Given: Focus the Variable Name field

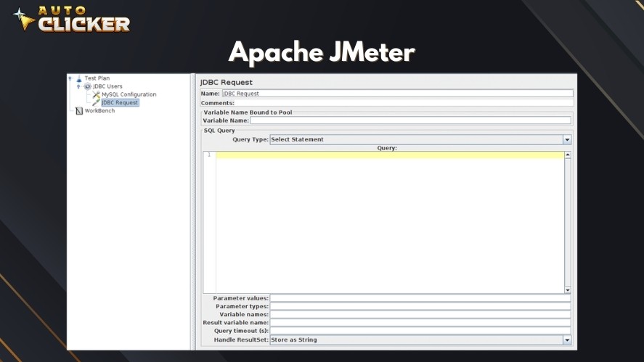Looking at the screenshot, I should click(410, 120).
